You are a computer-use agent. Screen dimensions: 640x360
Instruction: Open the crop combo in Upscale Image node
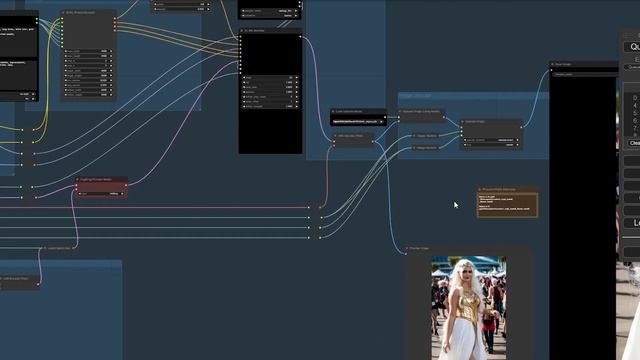(491, 145)
